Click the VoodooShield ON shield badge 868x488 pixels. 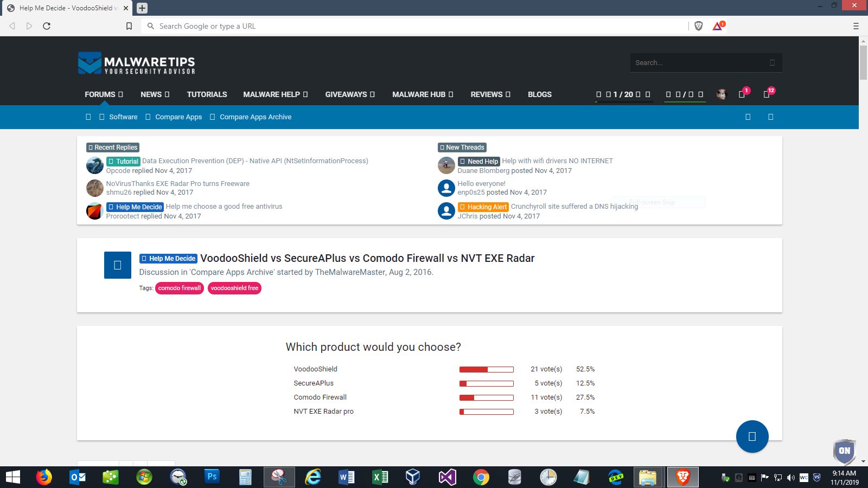(x=845, y=451)
